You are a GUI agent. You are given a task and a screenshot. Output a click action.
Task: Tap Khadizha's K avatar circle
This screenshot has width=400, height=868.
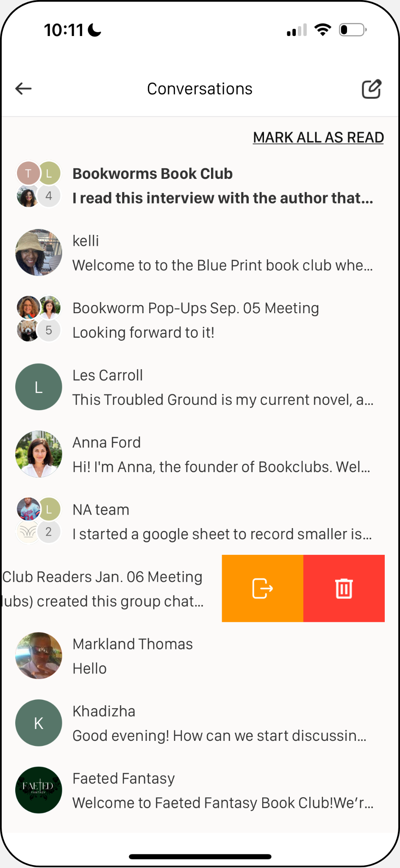coord(39,723)
